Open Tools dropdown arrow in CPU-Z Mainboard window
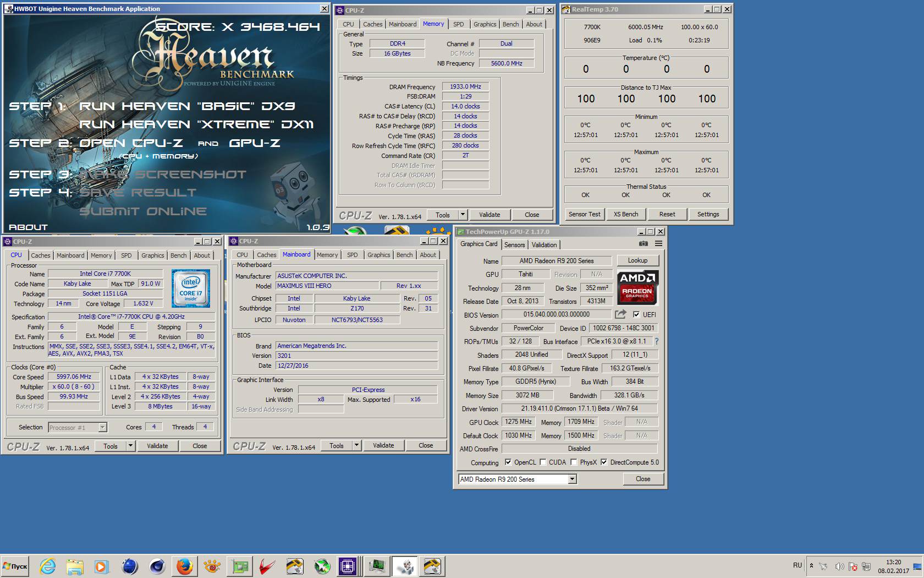924x578 pixels. [356, 445]
